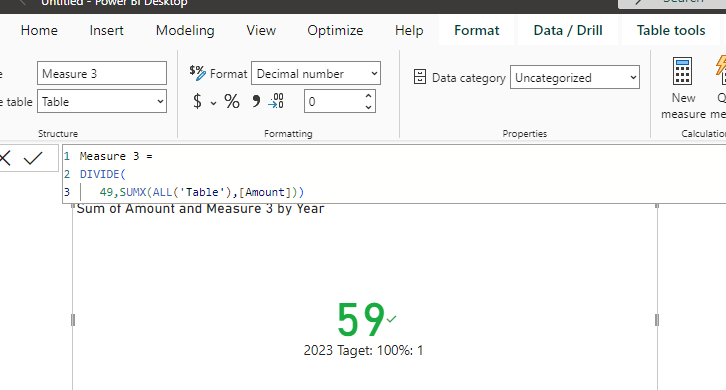
Task: Open the Decimal number format dropdown
Action: 316,73
